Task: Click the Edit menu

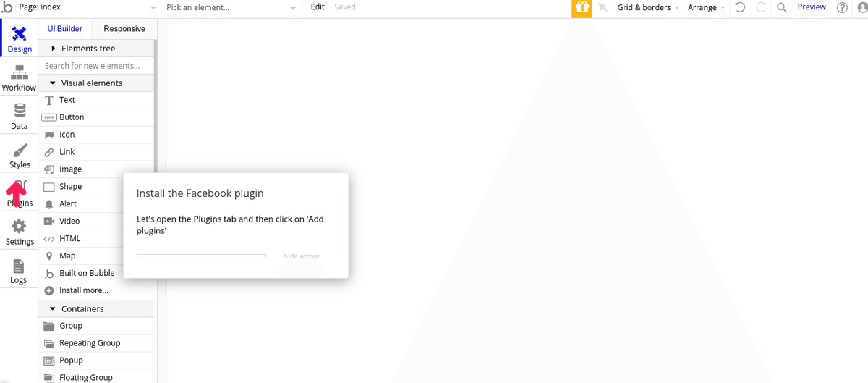Action: point(318,7)
